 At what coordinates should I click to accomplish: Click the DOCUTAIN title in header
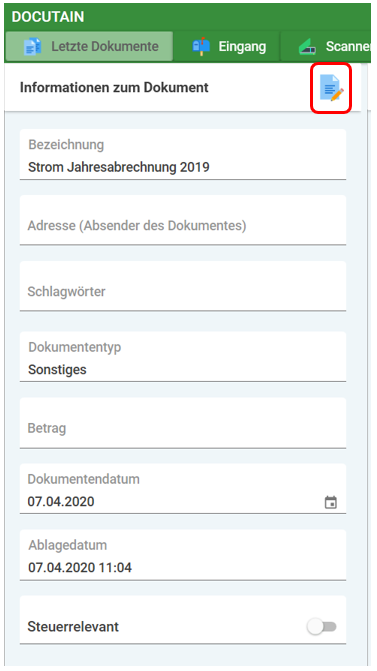48,17
